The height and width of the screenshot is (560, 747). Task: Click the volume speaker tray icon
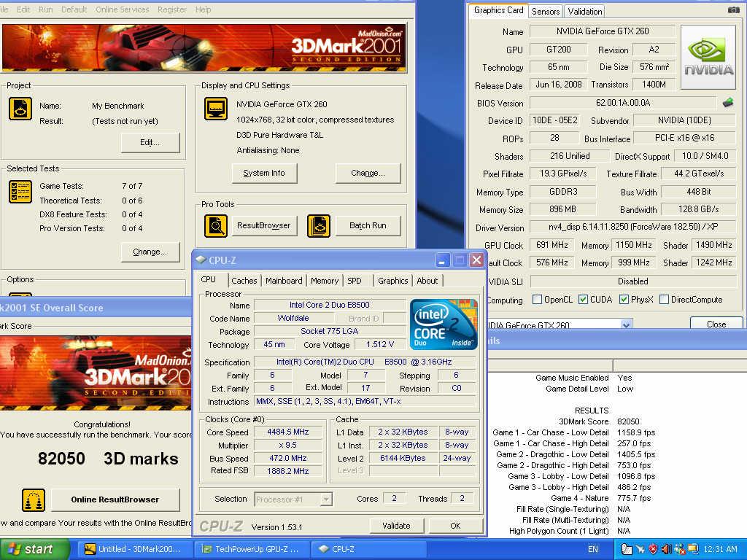point(667,549)
